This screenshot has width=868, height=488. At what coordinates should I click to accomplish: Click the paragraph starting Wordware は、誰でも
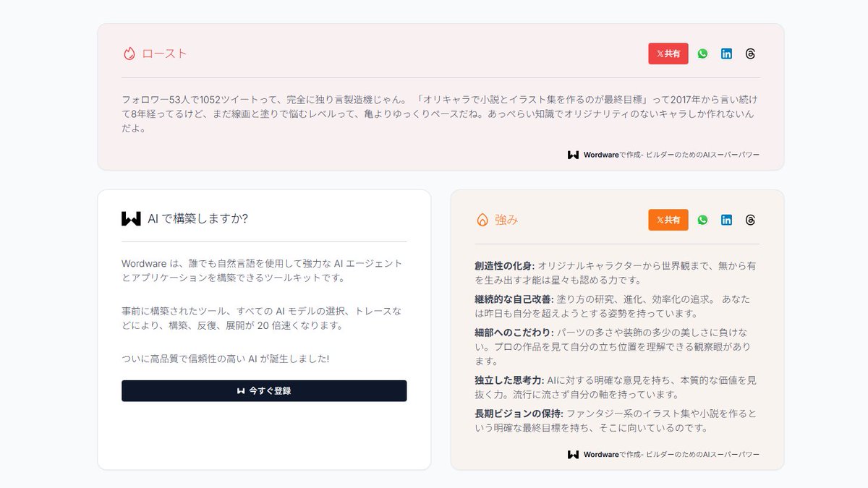click(262, 270)
